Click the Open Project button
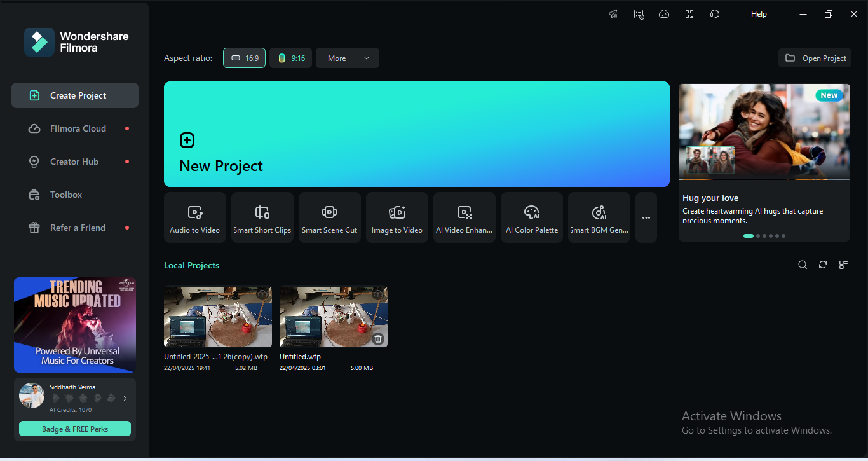The width and height of the screenshot is (868, 461). [x=815, y=58]
